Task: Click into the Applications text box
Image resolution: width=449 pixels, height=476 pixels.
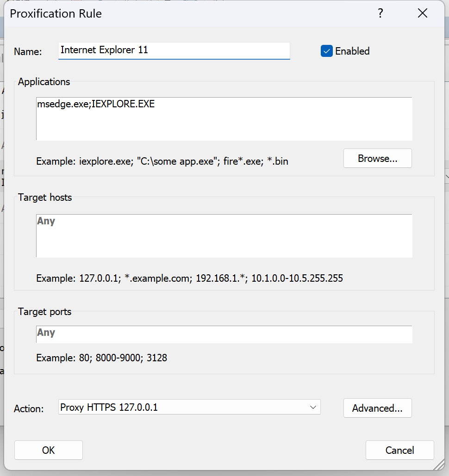Action: click(224, 119)
